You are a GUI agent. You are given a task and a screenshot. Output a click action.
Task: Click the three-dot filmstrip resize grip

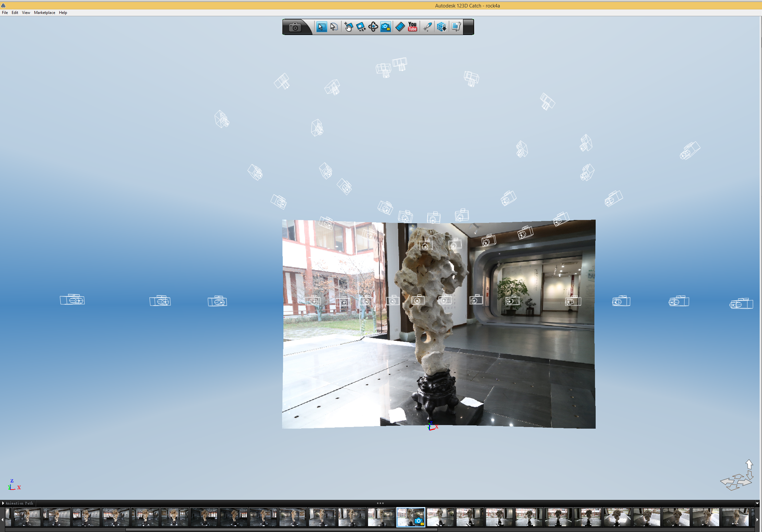pyautogui.click(x=380, y=503)
